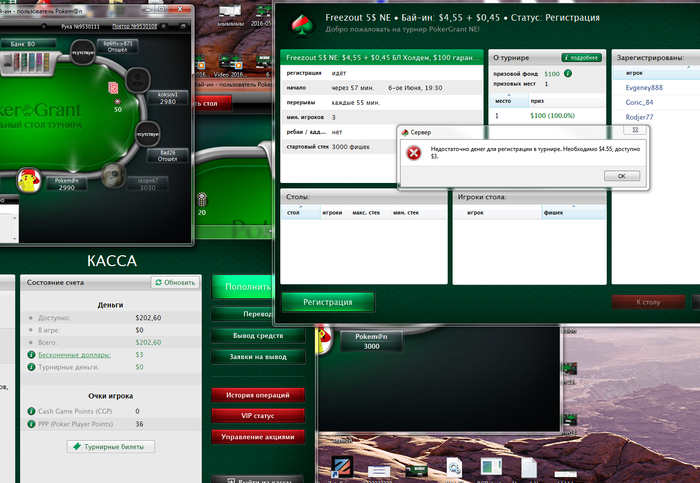Open История операций button
The height and width of the screenshot is (483, 700).
pyautogui.click(x=258, y=395)
